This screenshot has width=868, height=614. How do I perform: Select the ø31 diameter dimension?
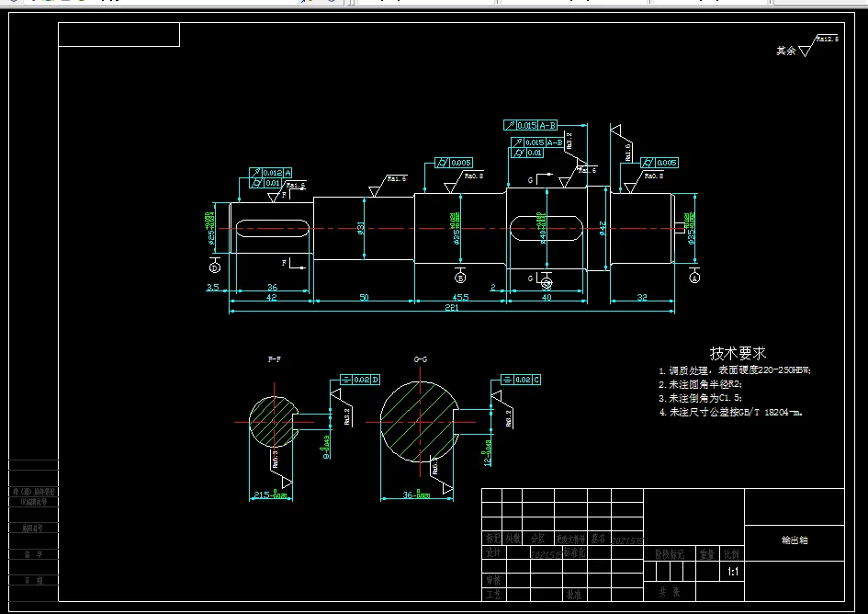(360, 227)
